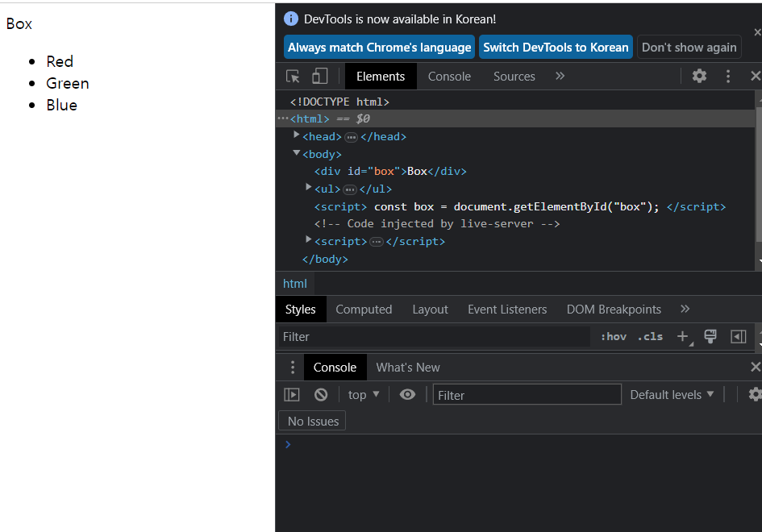Click the blue info icon in banner

[x=290, y=19]
